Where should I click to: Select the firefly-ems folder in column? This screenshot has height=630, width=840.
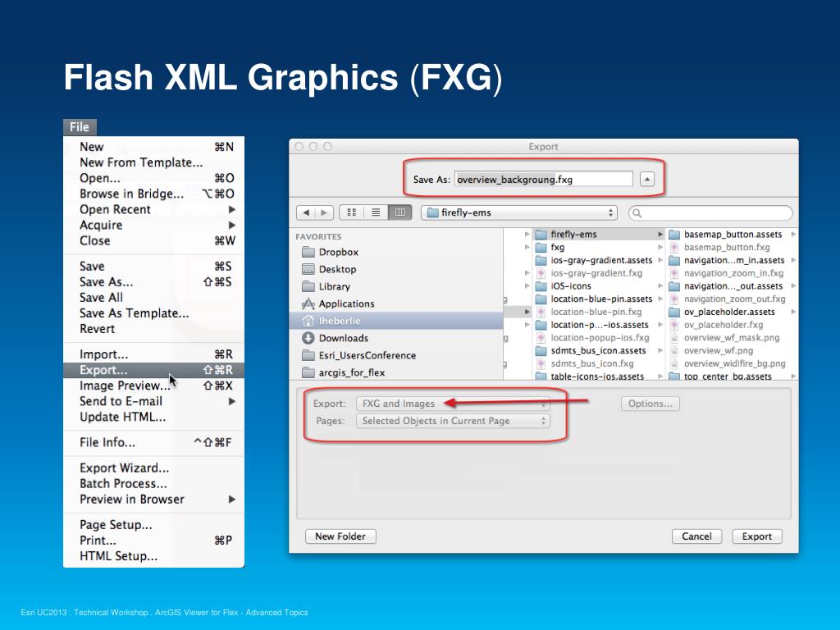(599, 235)
